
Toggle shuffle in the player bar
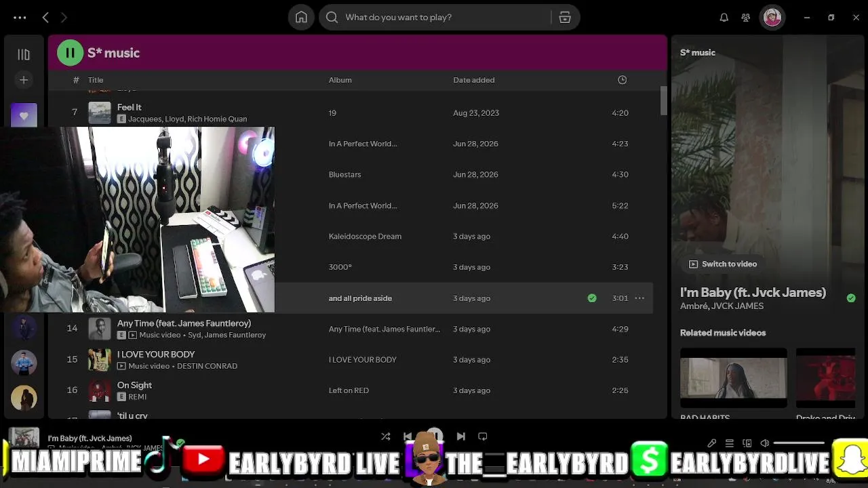pos(385,436)
